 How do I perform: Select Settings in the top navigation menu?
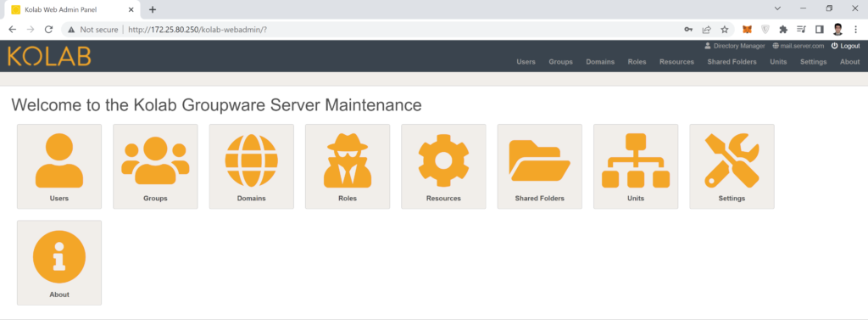813,62
